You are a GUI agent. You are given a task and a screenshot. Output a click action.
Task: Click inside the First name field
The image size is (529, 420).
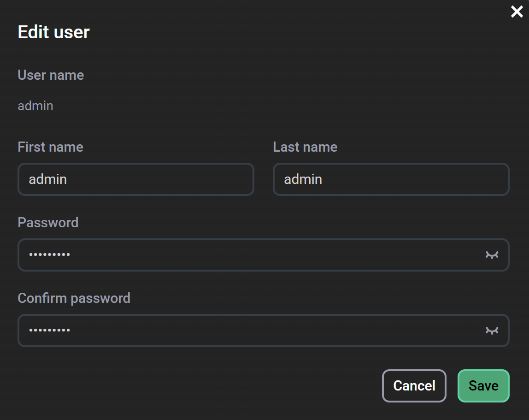(x=136, y=179)
